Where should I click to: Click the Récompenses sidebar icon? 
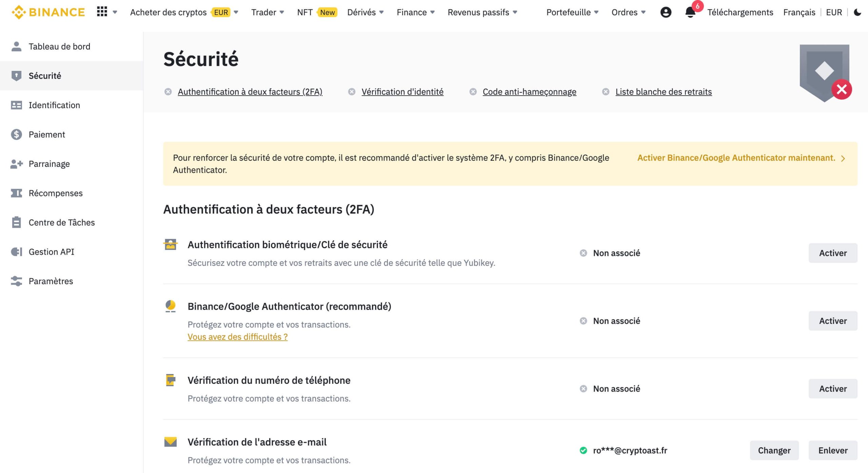pyautogui.click(x=16, y=193)
